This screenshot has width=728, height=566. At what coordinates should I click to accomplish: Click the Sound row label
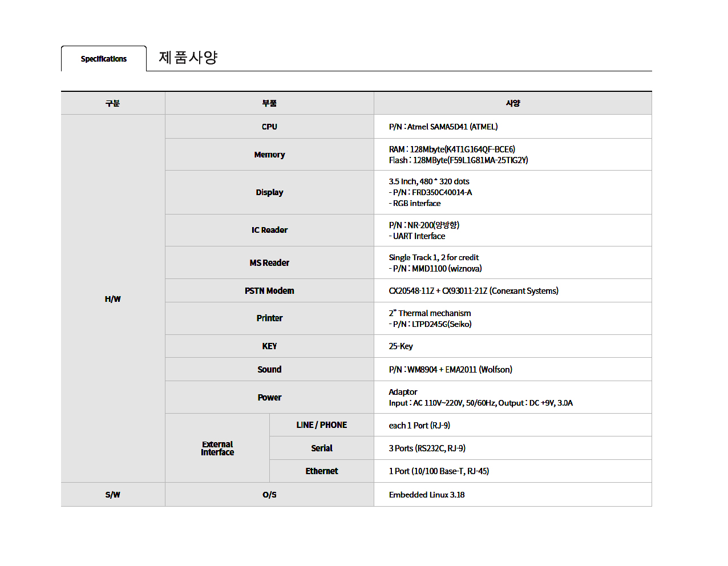coord(269,370)
